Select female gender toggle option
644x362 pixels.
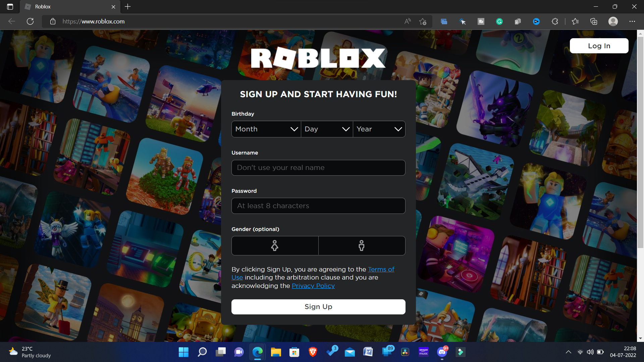click(x=275, y=246)
